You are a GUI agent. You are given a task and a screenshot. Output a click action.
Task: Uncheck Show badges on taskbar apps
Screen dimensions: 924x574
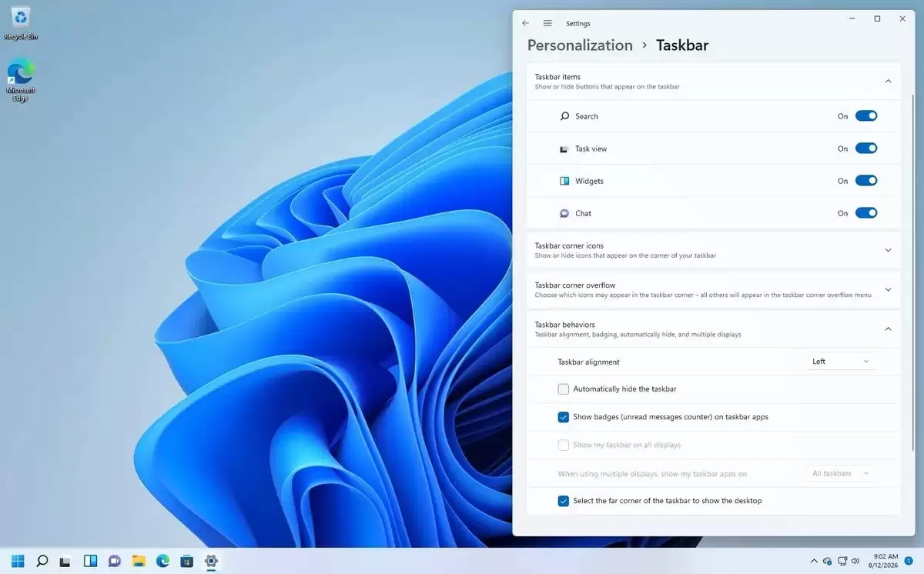coord(564,417)
